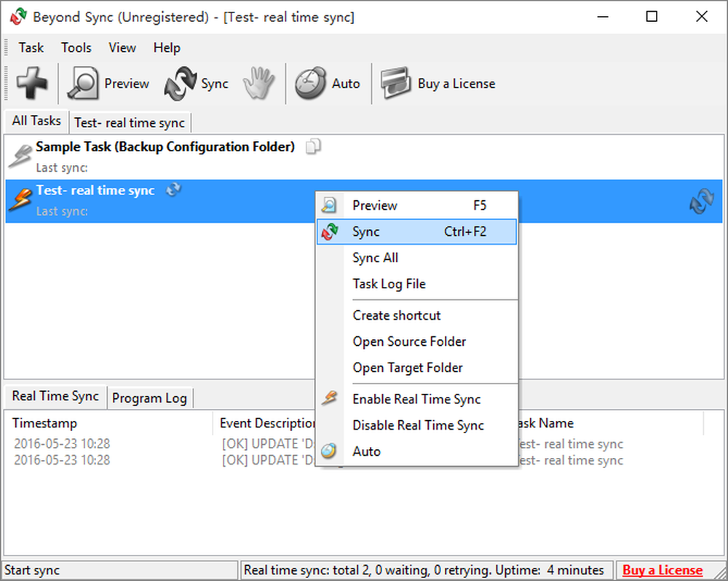Screen dimensions: 728x581
Task: Choose Open Source Folder from context menu
Action: click(409, 341)
